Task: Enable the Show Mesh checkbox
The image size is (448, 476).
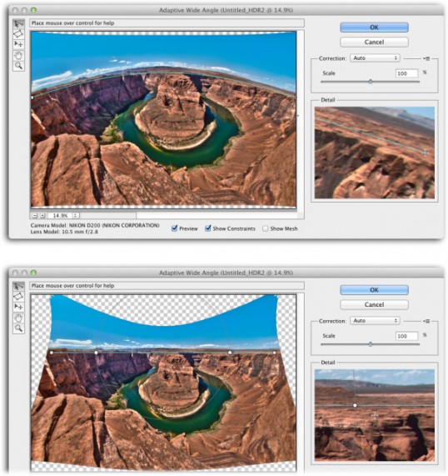Action: coord(266,228)
